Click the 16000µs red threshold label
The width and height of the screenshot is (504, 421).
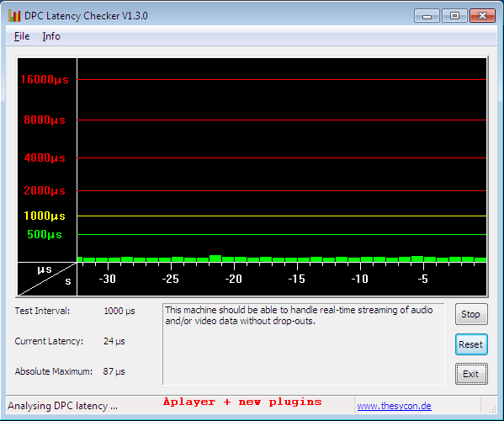pos(45,79)
